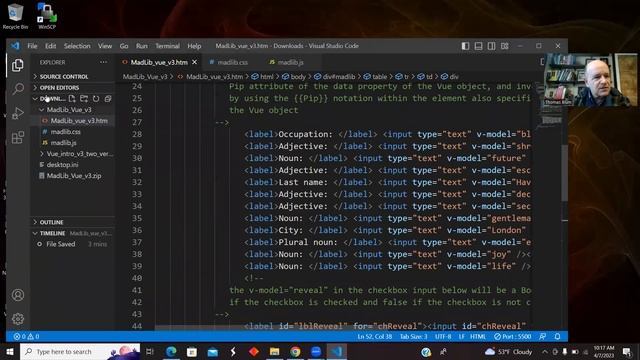This screenshot has height=360, width=640.
Task: Open the Recycle Bin desktop icon
Action: click(x=15, y=16)
